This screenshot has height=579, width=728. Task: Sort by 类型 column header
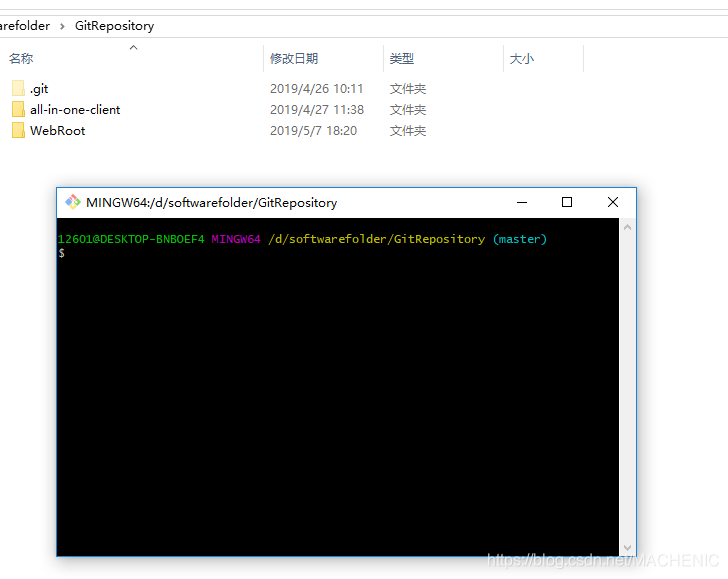point(402,59)
